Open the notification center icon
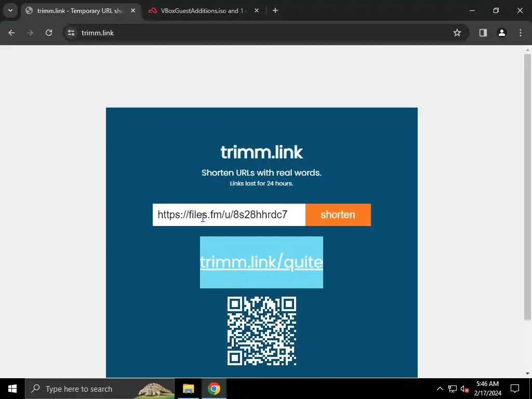 click(x=515, y=389)
